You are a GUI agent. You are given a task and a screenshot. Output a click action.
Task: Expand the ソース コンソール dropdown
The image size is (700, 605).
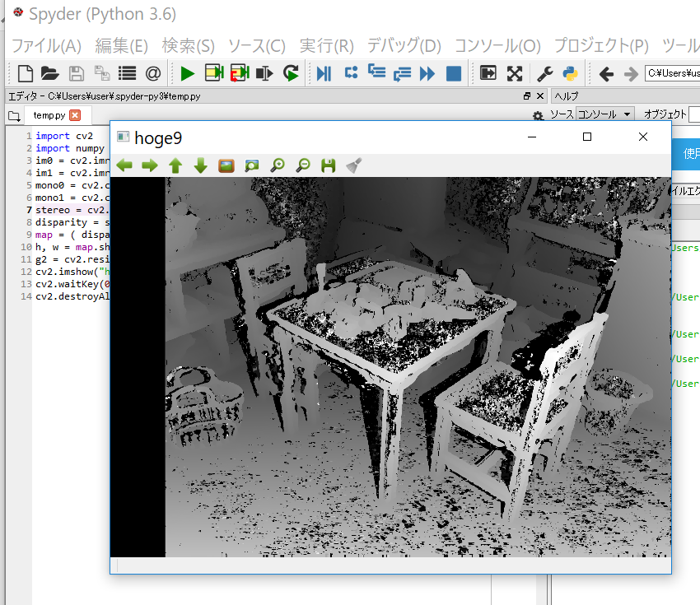604,114
